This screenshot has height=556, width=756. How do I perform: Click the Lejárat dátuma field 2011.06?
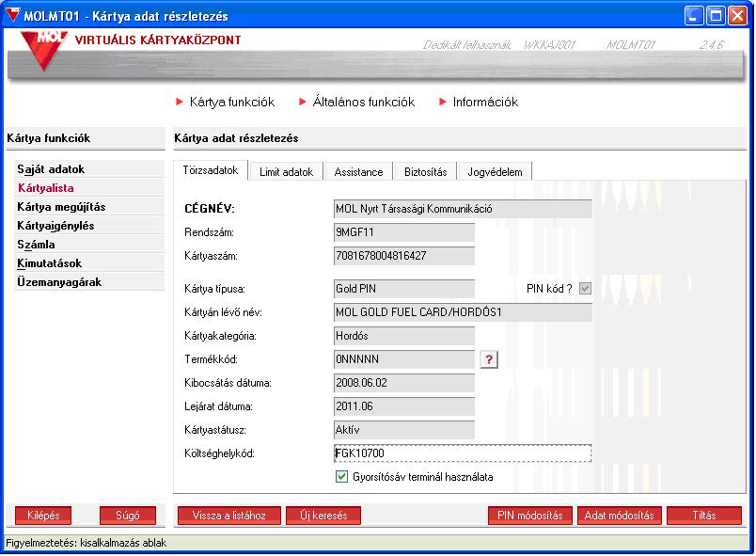(404, 406)
